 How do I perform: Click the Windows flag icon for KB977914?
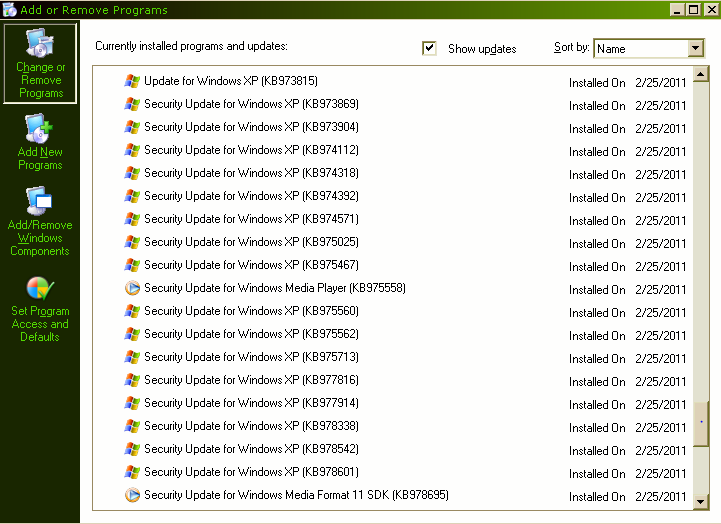pyautogui.click(x=132, y=403)
